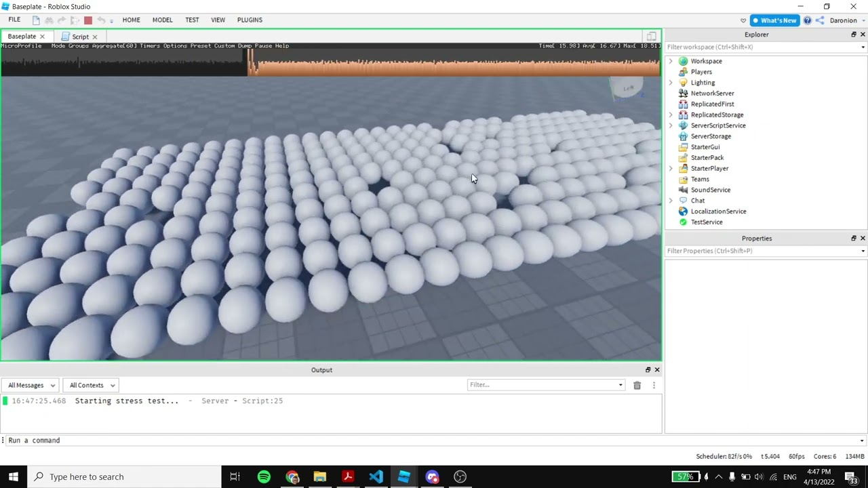
Task: Click the What's New button
Action: (774, 20)
